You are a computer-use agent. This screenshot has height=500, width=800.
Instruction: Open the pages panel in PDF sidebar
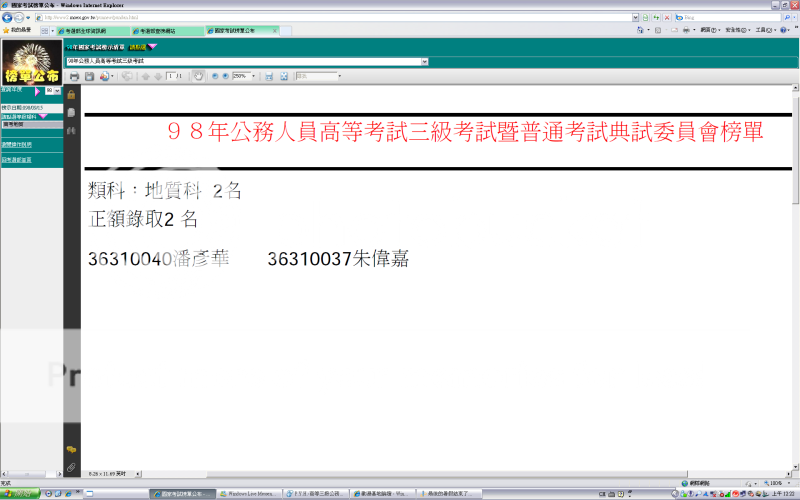(x=71, y=111)
